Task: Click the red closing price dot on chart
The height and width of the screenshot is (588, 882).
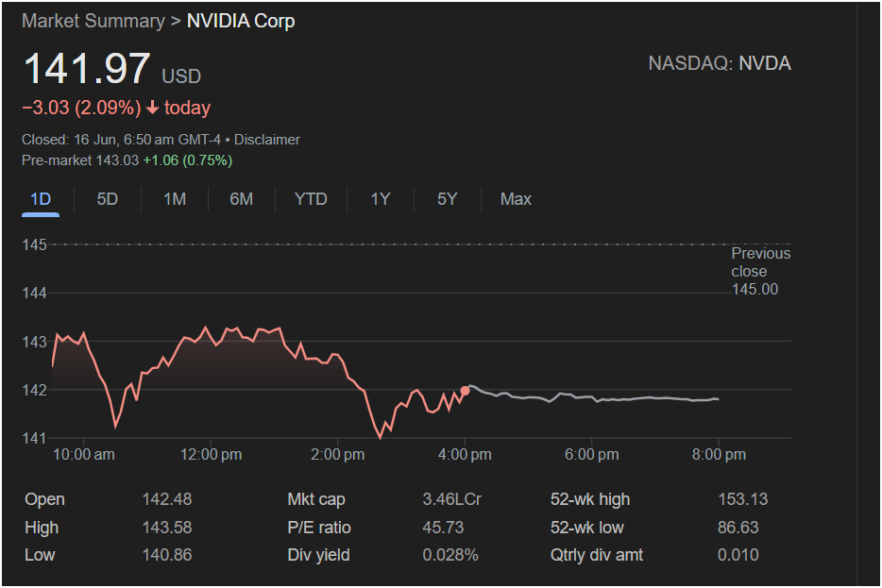Action: pos(465,390)
